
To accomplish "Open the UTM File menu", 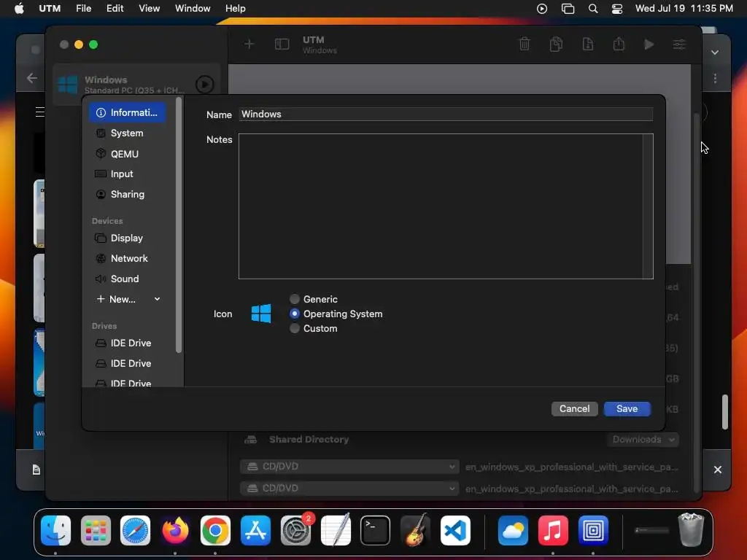I will coord(83,9).
